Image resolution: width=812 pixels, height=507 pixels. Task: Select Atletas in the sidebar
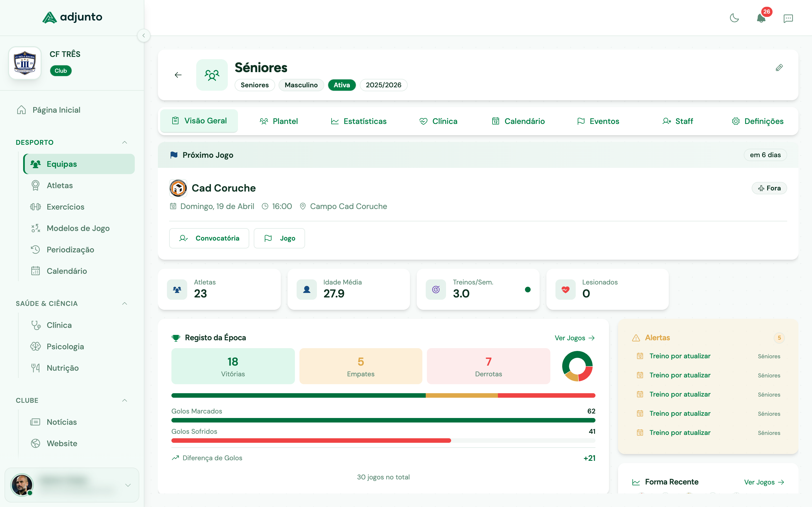[x=60, y=185]
